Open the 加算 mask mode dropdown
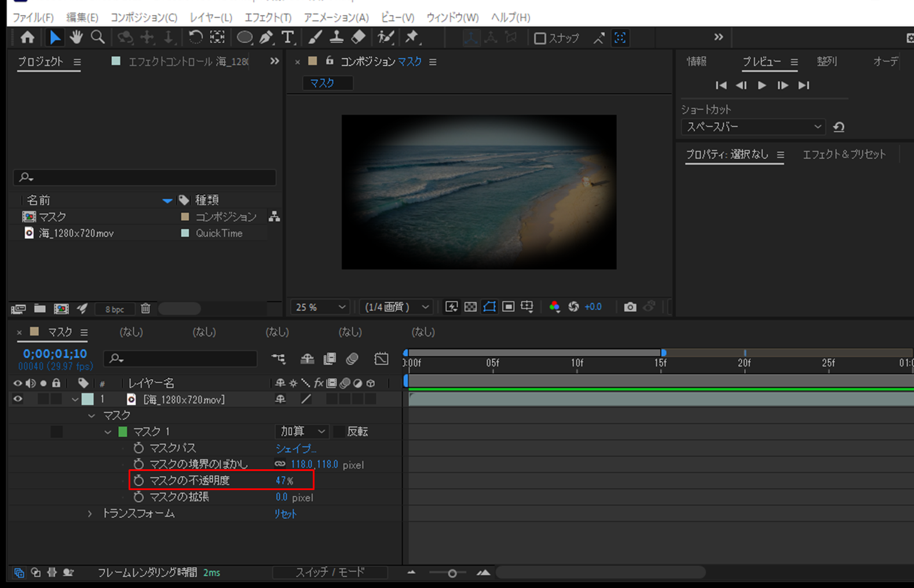This screenshot has height=588, width=914. click(x=302, y=432)
